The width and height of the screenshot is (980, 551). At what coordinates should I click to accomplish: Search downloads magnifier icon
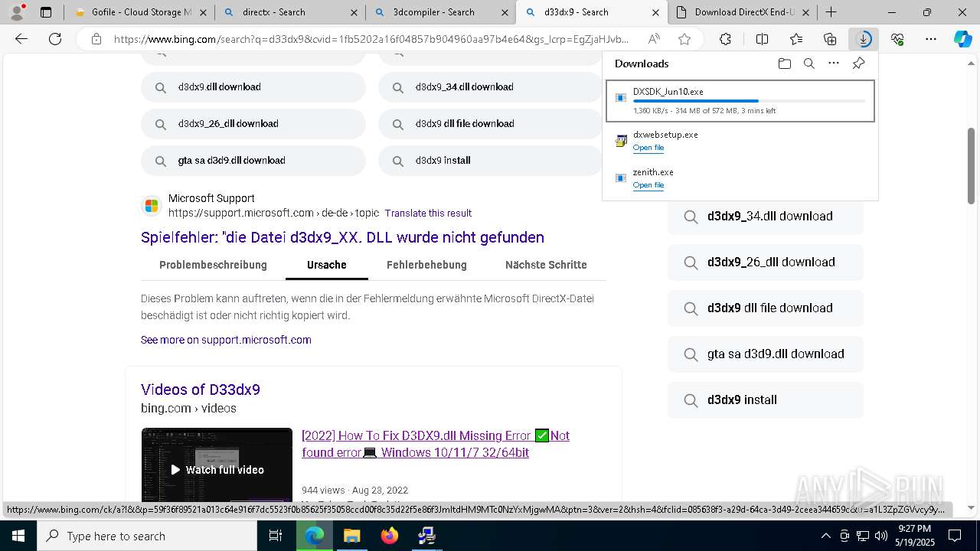point(808,64)
